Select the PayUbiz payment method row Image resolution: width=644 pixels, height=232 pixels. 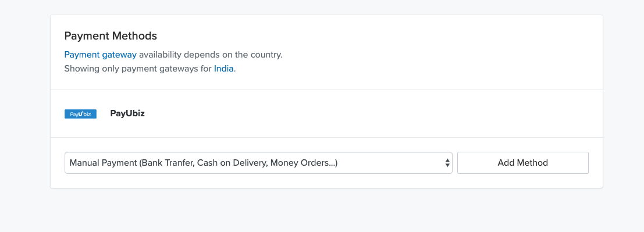(x=326, y=114)
